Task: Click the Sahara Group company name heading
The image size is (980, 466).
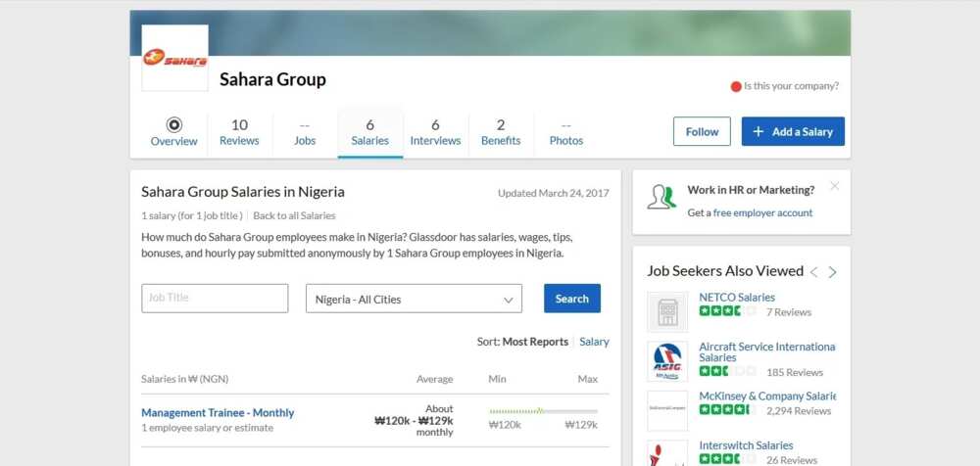Action: [272, 79]
